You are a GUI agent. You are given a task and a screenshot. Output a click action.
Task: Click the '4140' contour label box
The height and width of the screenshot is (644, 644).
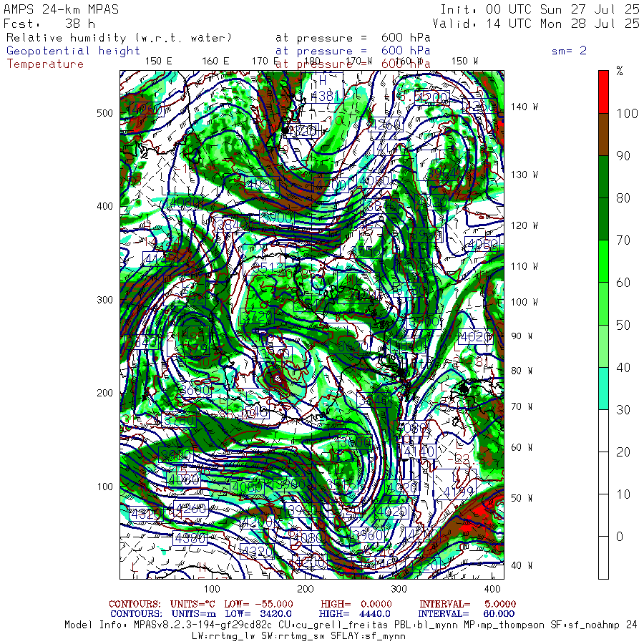[x=419, y=452]
